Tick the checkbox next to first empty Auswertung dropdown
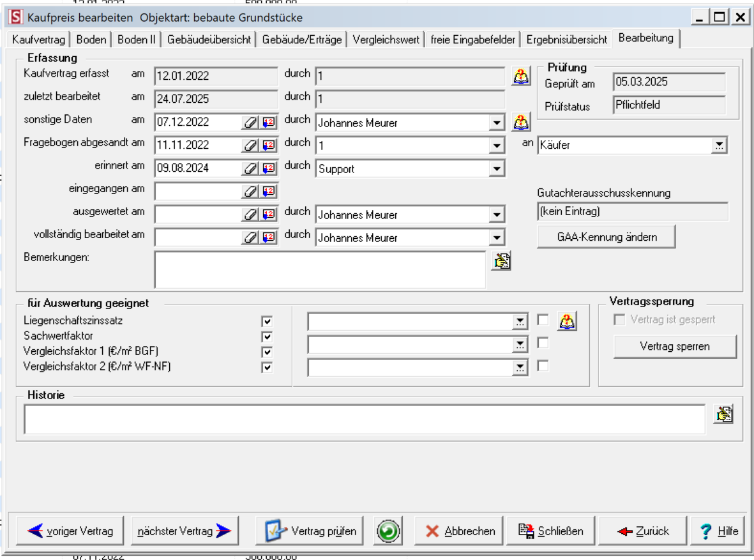Screen dimensions: 754x560 543,320
